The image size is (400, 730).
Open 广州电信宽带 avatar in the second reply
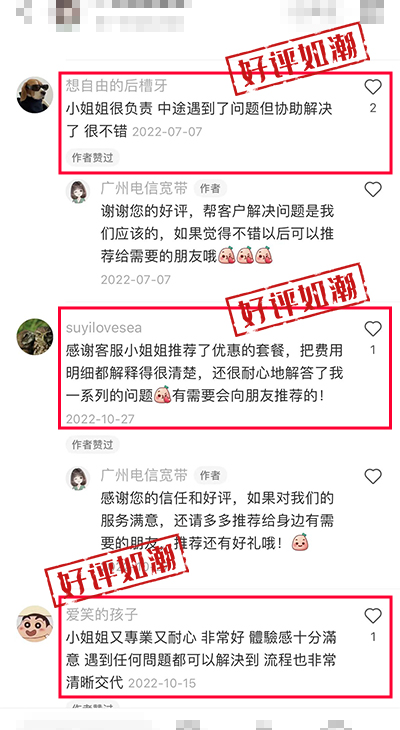point(78,478)
